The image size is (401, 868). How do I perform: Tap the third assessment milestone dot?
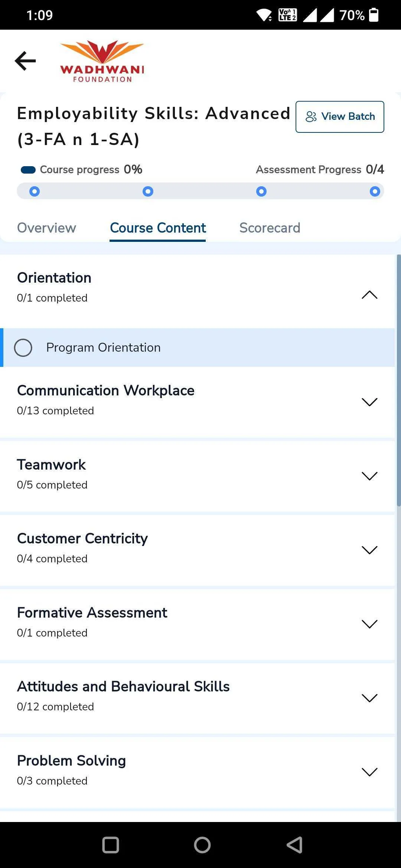(261, 191)
